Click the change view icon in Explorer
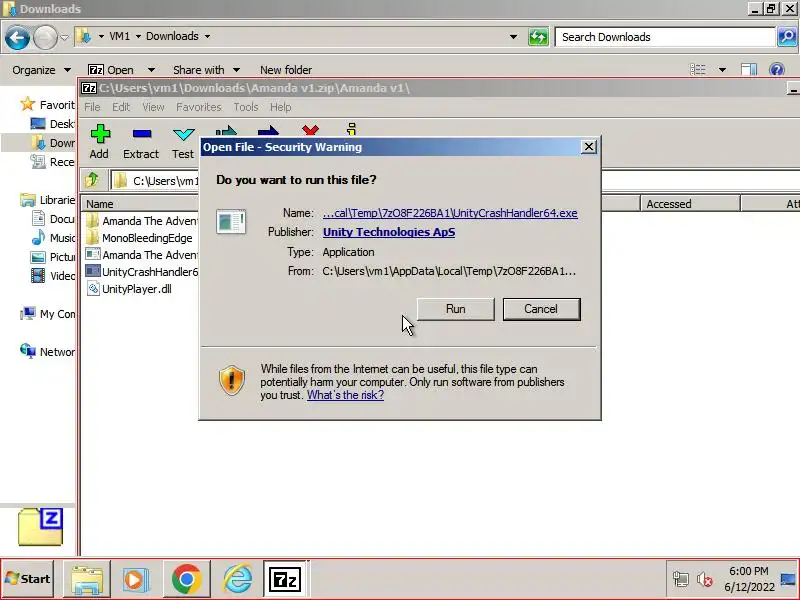This screenshot has height=600, width=800. [x=698, y=69]
